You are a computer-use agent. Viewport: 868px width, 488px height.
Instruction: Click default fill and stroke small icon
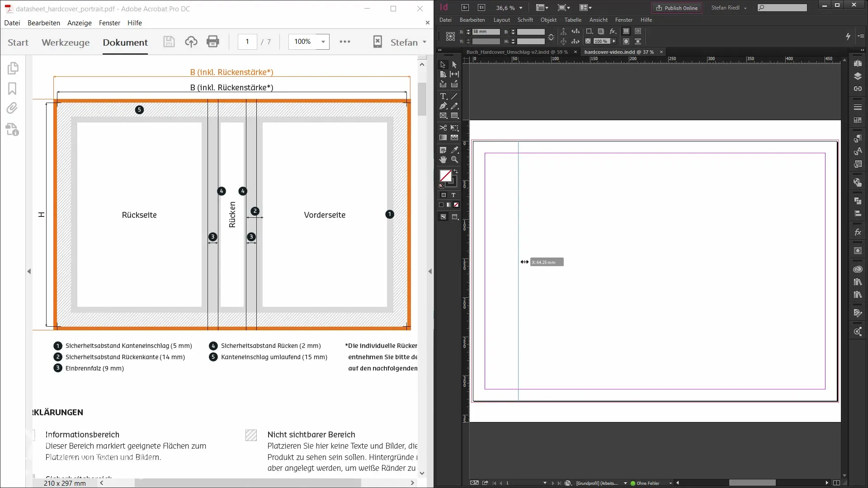pyautogui.click(x=441, y=186)
